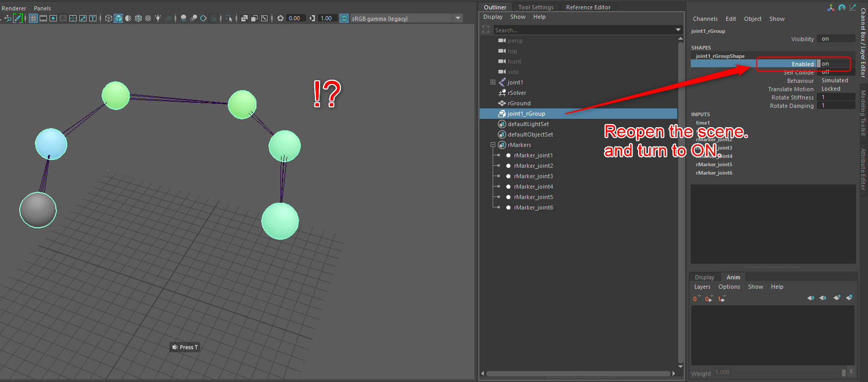Select rMarker_joint5 under INPUTS
The image size is (868, 382).
click(x=714, y=164)
